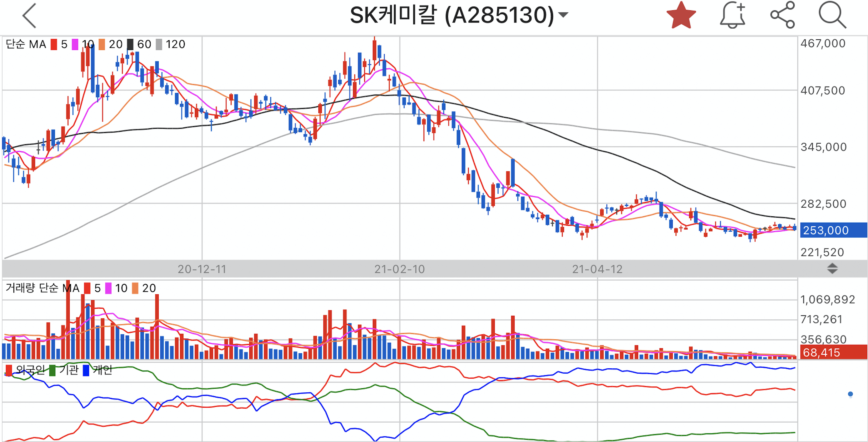Toggle the red favorite star
The height and width of the screenshot is (442, 868).
coord(681,16)
